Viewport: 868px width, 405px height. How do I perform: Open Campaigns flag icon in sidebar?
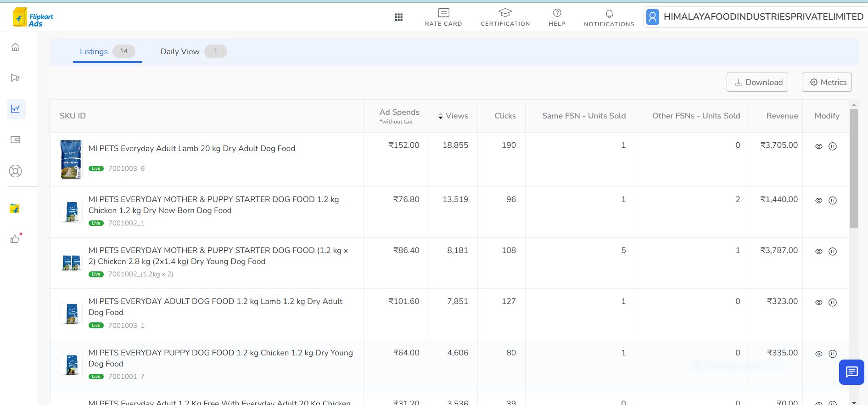[16, 78]
